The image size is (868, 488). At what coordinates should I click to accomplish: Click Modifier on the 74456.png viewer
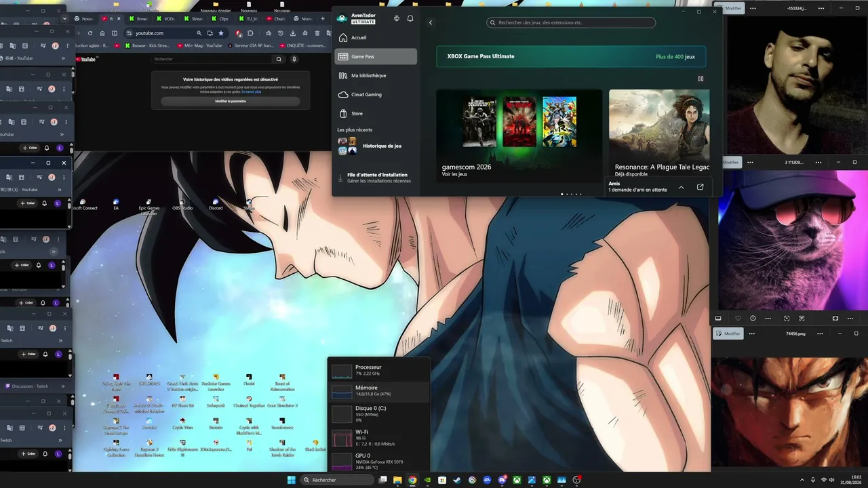point(729,333)
